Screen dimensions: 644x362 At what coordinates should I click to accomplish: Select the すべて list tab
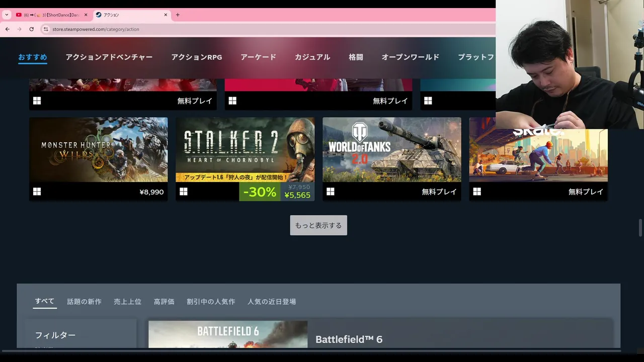45,302
